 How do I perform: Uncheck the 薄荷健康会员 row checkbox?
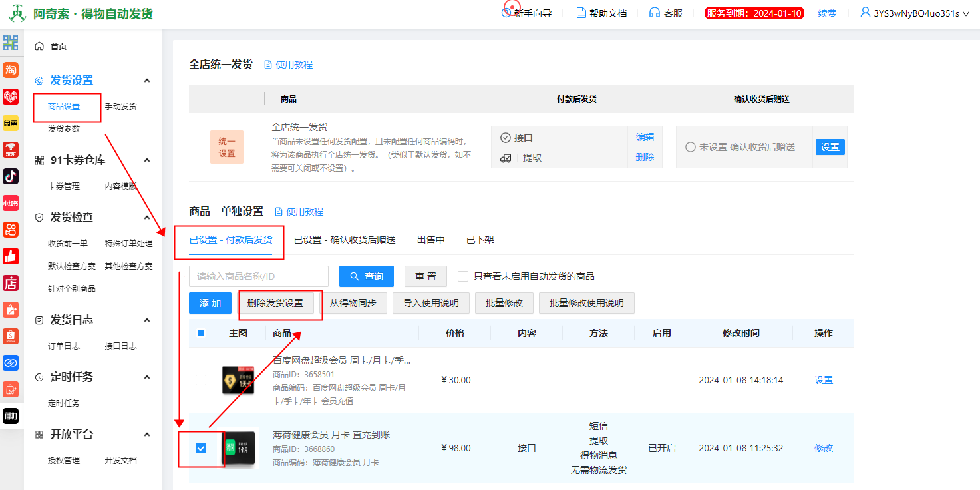(201, 448)
